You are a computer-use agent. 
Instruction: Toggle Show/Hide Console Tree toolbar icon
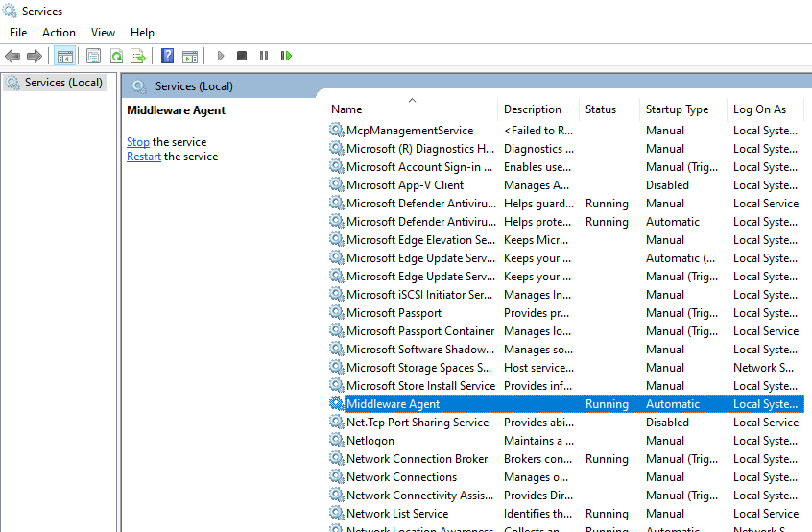(x=64, y=56)
